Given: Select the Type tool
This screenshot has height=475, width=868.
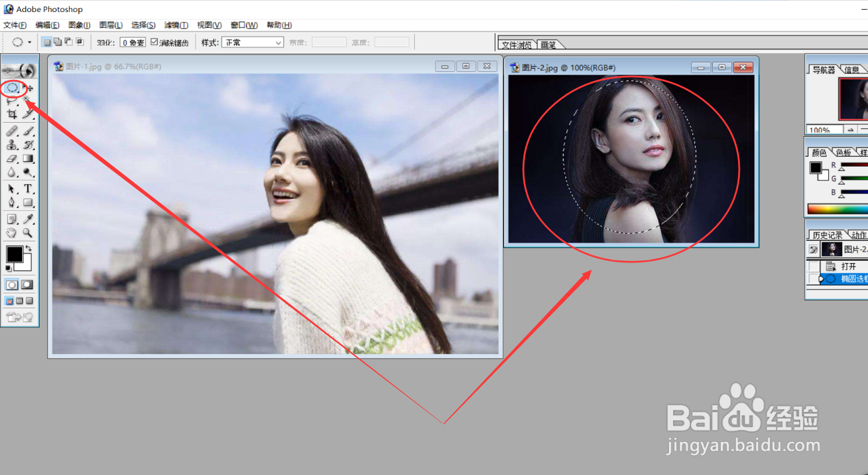Looking at the screenshot, I should [28, 188].
